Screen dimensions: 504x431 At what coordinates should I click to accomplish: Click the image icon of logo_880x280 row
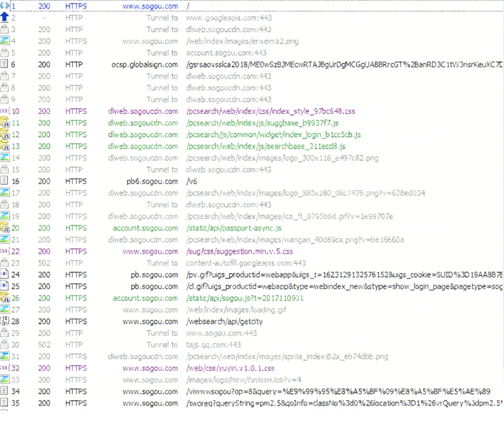click(4, 193)
